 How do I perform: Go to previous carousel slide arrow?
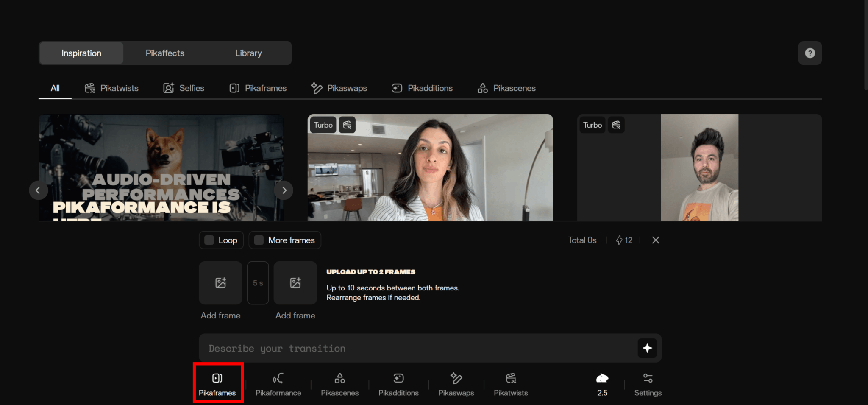tap(38, 190)
